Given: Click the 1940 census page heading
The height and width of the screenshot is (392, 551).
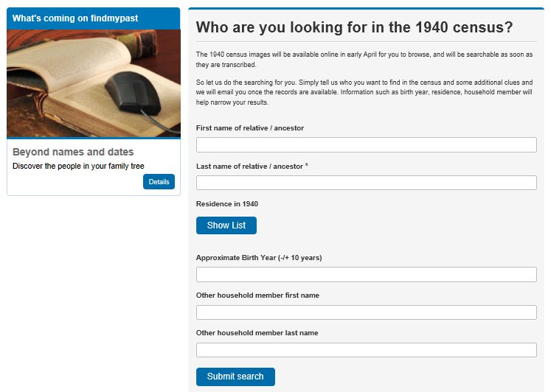Looking at the screenshot, I should 354,27.
